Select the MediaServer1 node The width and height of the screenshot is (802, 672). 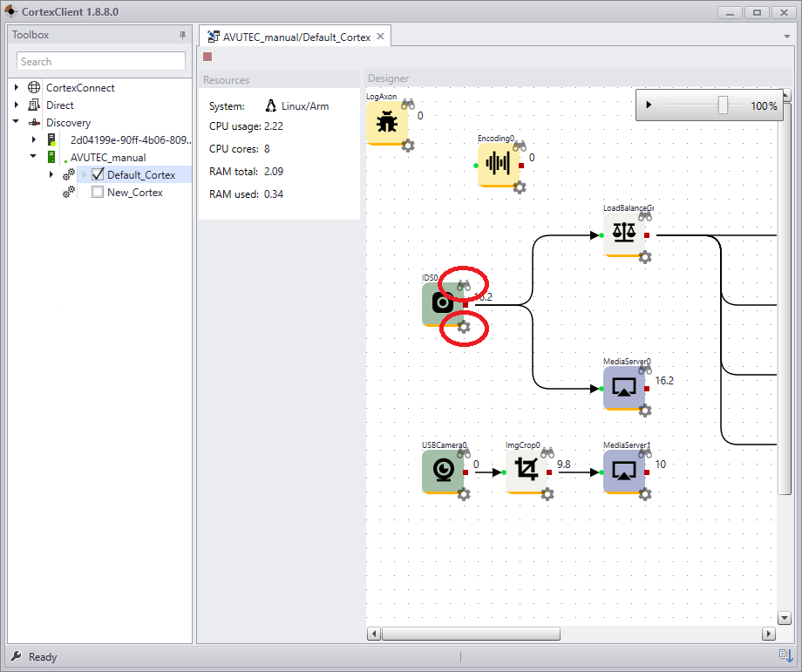[x=624, y=471]
